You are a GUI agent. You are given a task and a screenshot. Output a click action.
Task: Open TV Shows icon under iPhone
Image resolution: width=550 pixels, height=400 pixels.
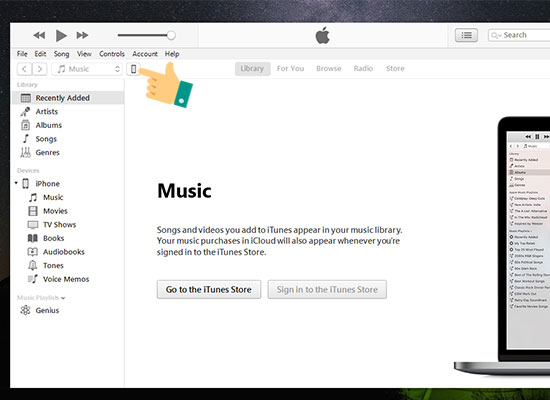[33, 225]
